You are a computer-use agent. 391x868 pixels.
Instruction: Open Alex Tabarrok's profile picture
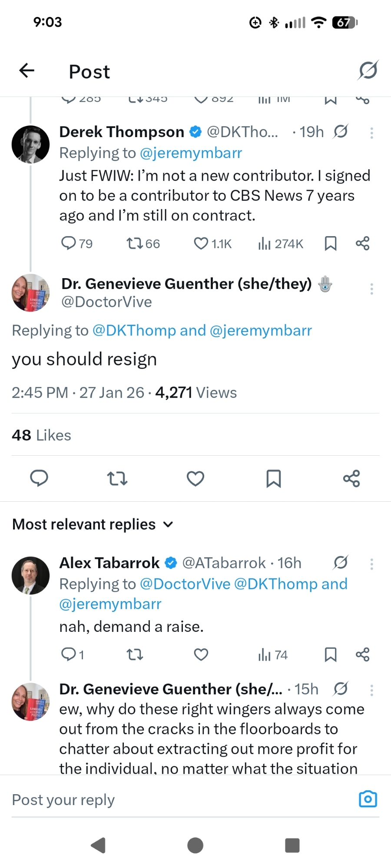30,575
